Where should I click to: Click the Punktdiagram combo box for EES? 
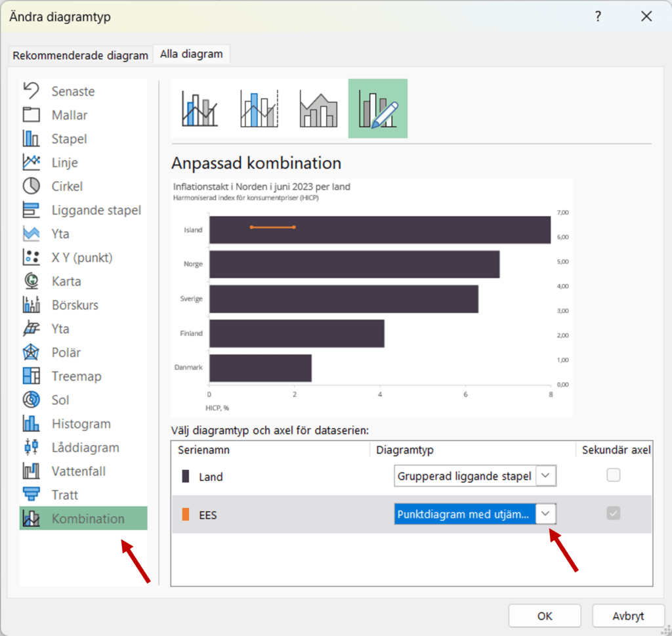[x=465, y=515]
